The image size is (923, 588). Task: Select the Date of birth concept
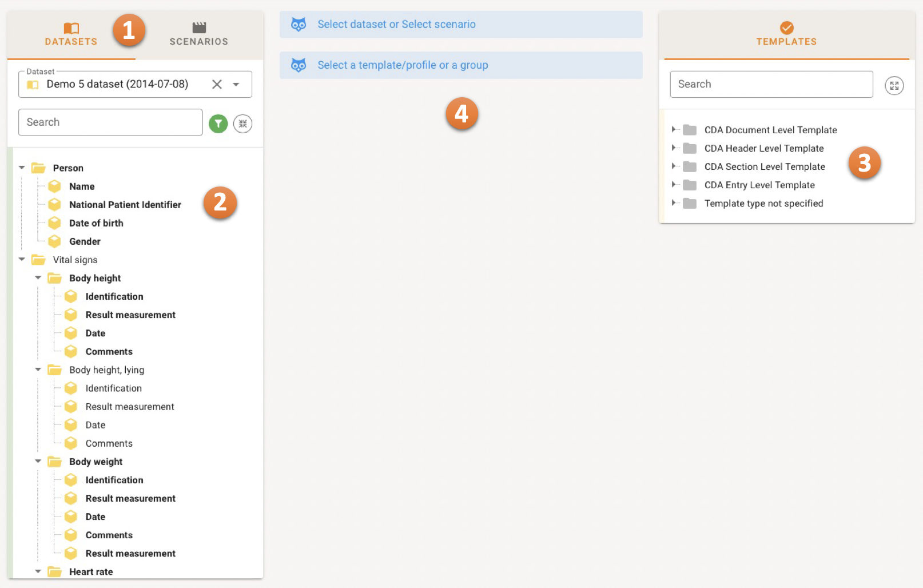(x=96, y=223)
